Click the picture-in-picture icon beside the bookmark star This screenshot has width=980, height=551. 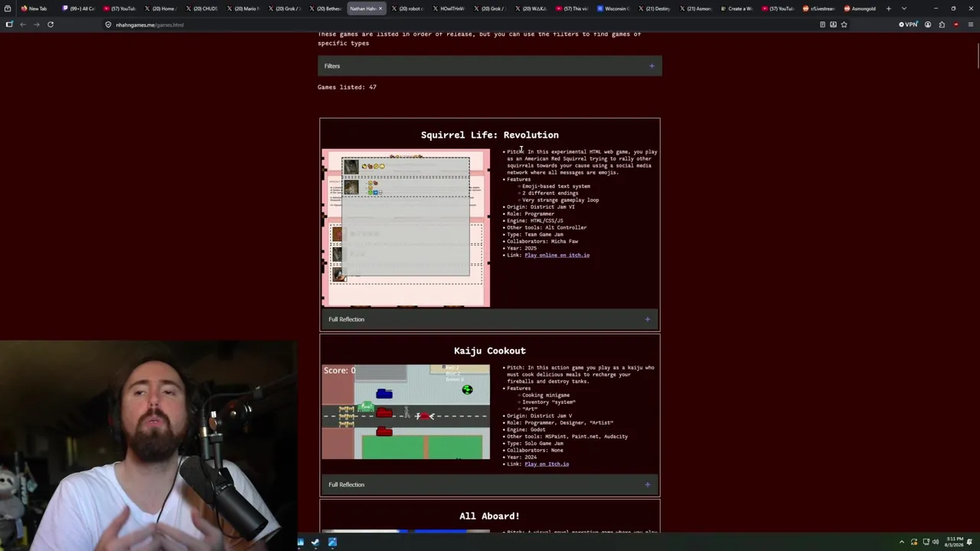click(833, 24)
